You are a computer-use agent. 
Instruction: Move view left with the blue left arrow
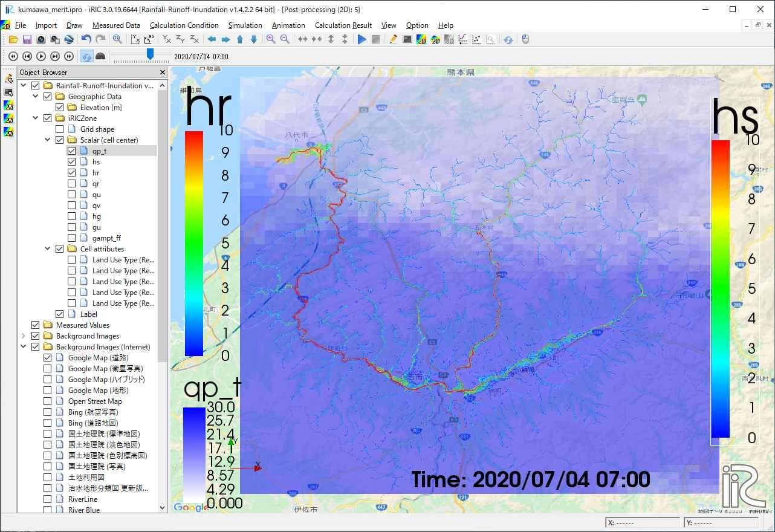tap(212, 39)
